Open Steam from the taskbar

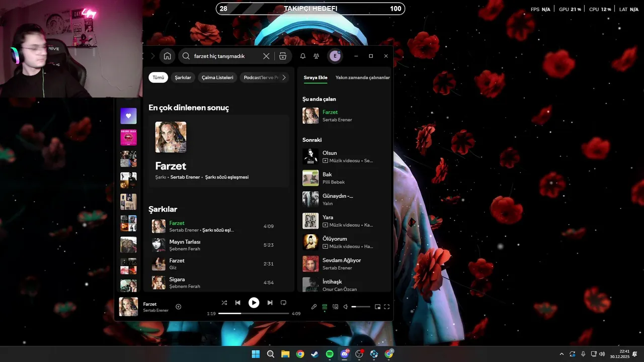[314, 354]
